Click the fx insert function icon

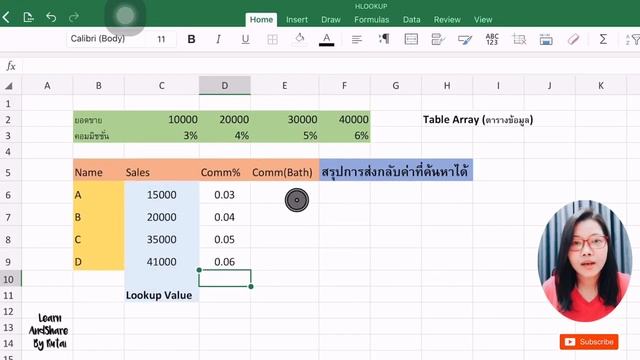[11, 66]
